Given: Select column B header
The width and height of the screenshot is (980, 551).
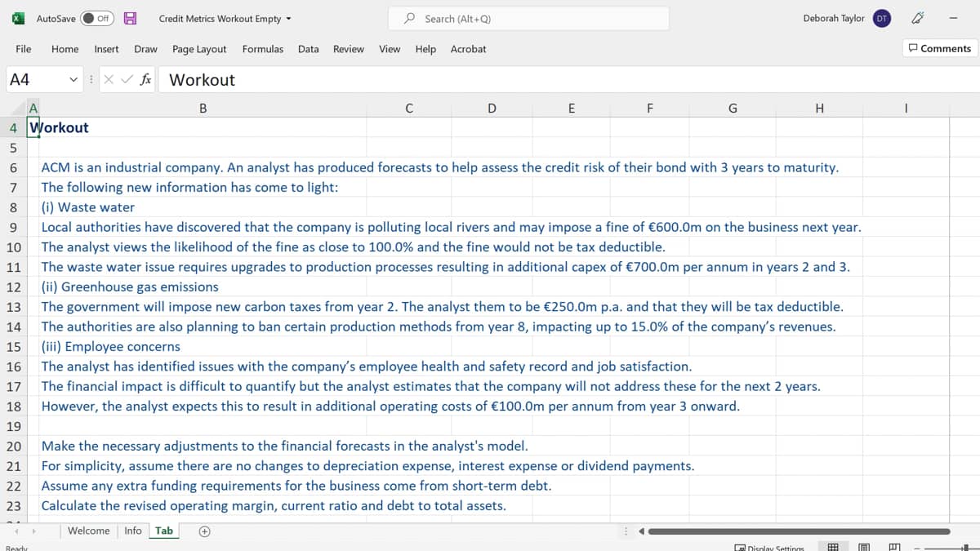Looking at the screenshot, I should pos(203,108).
